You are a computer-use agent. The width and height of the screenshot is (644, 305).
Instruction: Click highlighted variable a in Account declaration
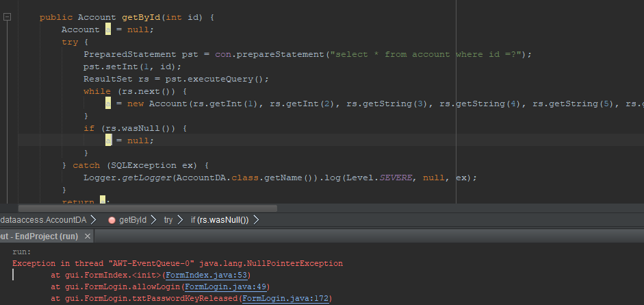click(107, 29)
